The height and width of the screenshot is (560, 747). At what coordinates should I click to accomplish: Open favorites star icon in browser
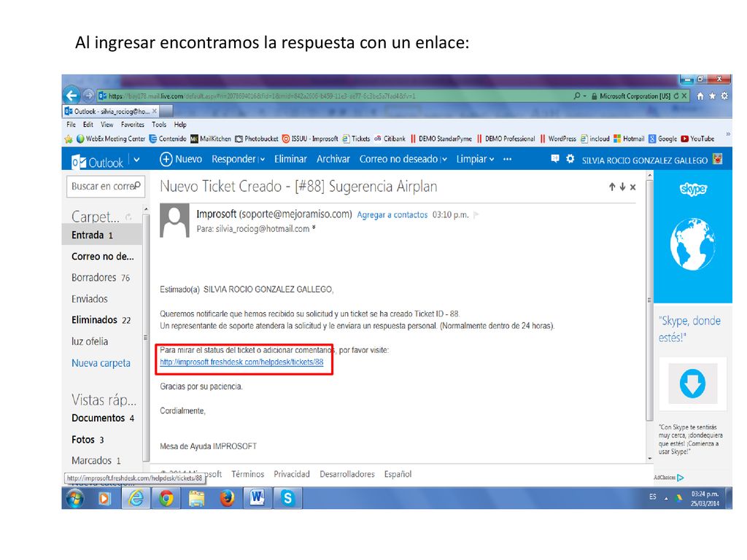click(x=712, y=96)
